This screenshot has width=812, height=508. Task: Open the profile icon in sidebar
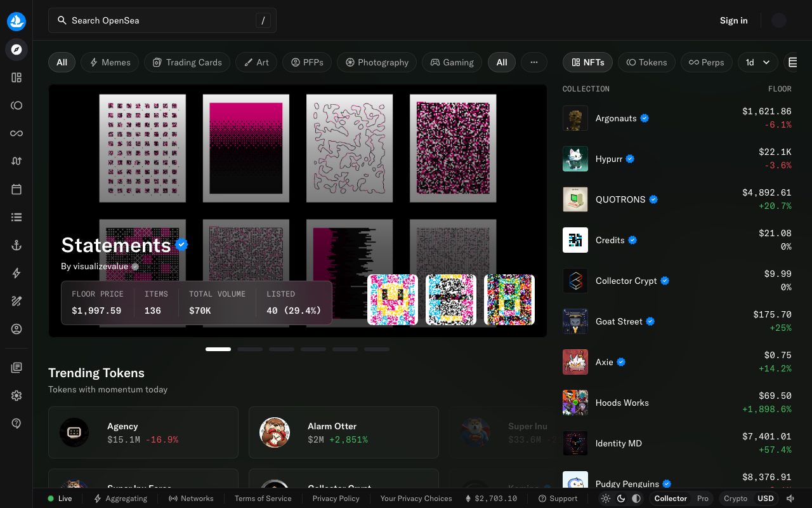click(x=16, y=329)
